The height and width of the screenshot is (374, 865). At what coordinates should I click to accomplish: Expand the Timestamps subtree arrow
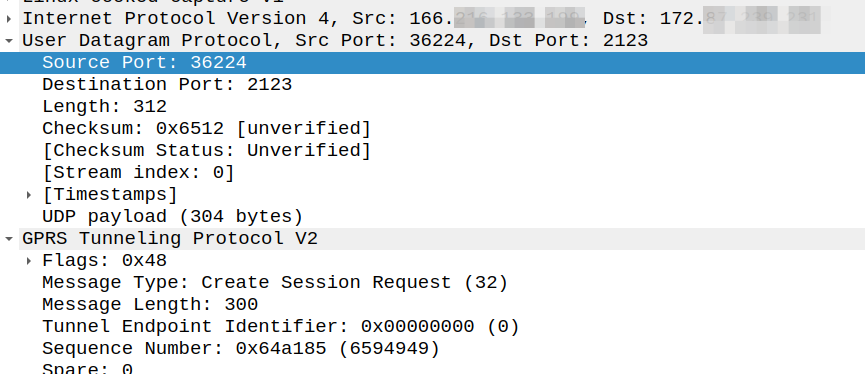(29, 195)
